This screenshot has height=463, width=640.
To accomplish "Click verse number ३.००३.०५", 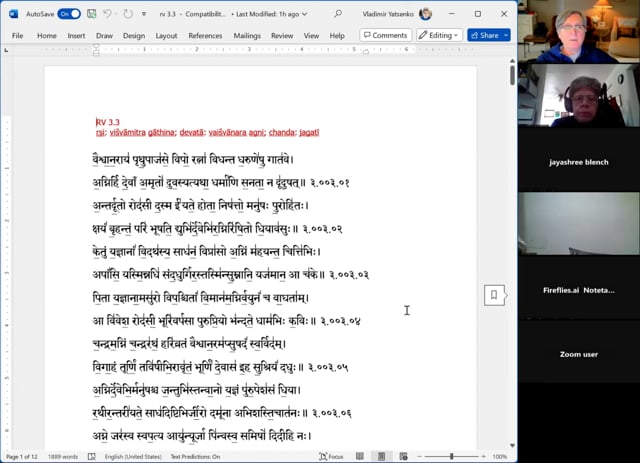I will click(328, 367).
